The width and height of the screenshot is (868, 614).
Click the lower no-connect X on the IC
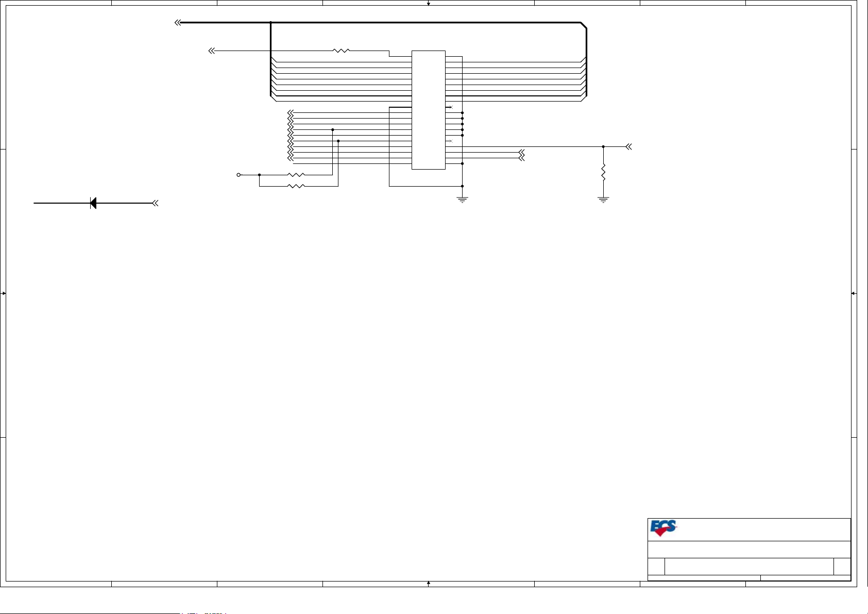[451, 141]
